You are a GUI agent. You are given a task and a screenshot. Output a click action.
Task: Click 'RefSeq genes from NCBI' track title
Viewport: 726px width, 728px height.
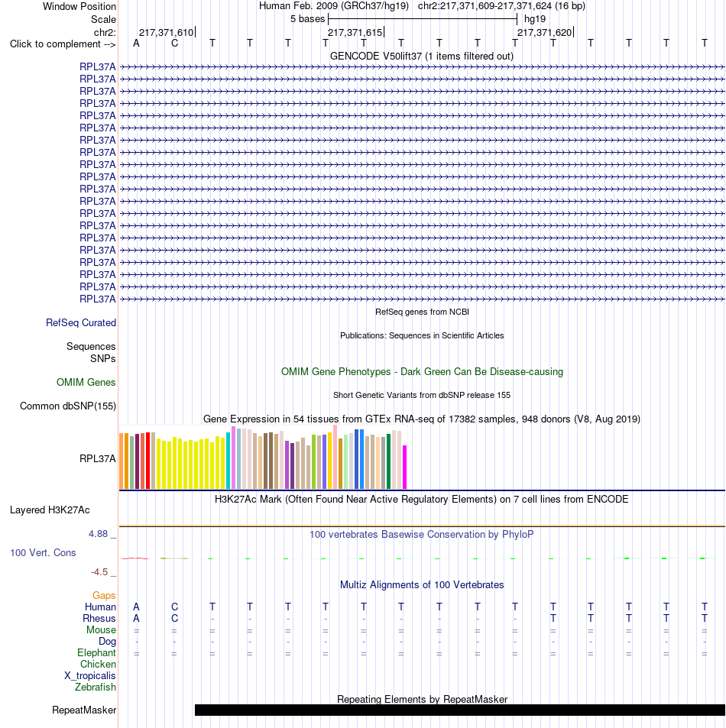[422, 312]
